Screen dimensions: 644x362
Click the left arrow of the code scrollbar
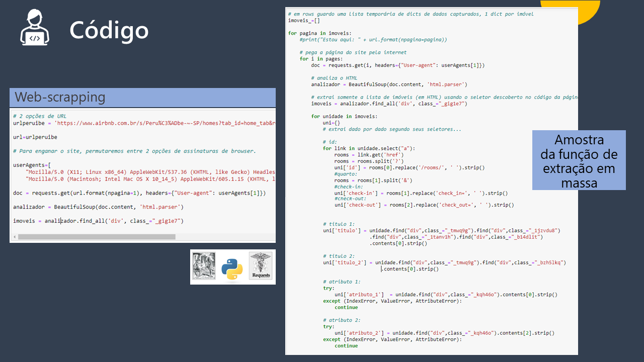(14, 237)
